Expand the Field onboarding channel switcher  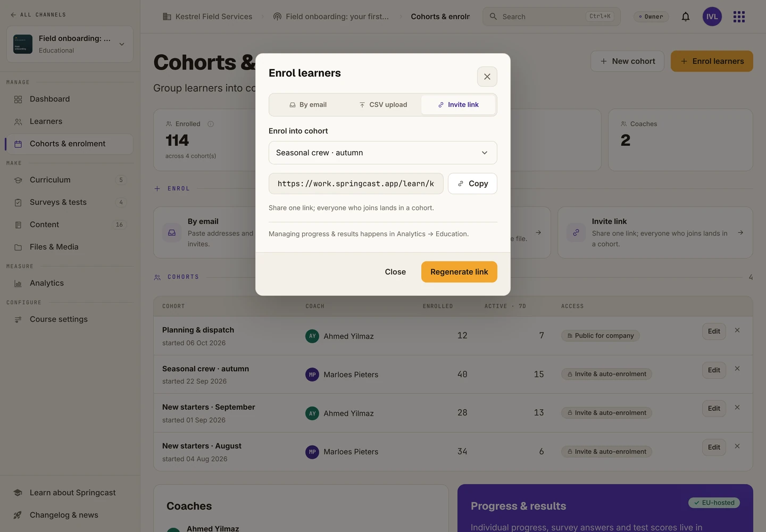click(x=70, y=44)
